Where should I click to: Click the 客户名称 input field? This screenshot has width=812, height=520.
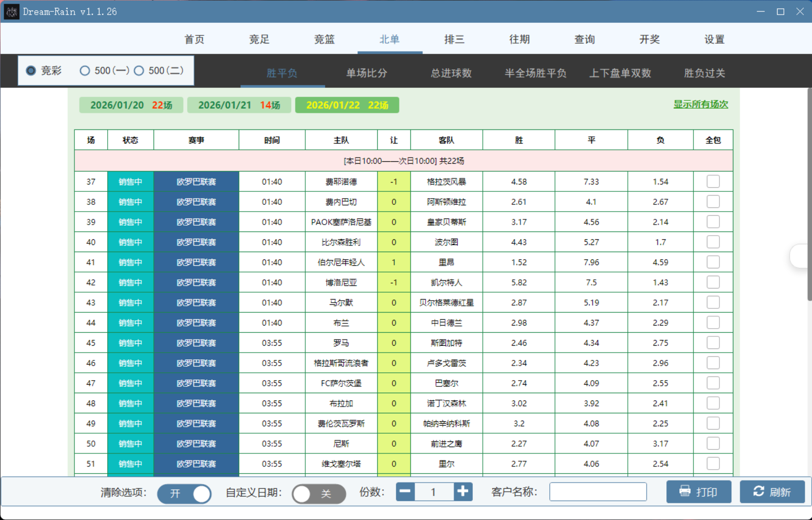[598, 492]
